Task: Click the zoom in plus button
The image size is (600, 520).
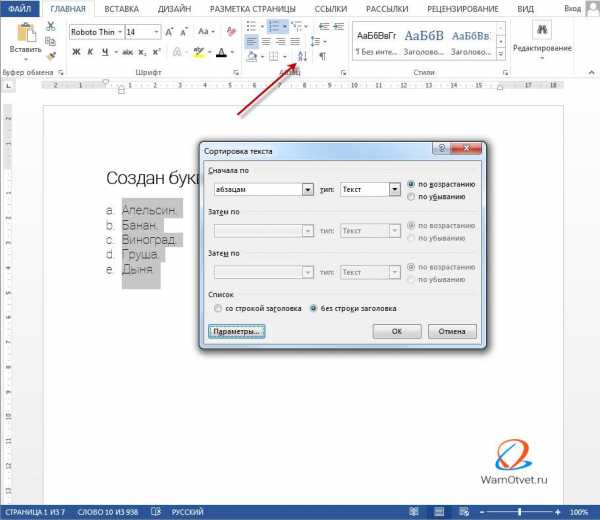Action: pyautogui.click(x=558, y=512)
